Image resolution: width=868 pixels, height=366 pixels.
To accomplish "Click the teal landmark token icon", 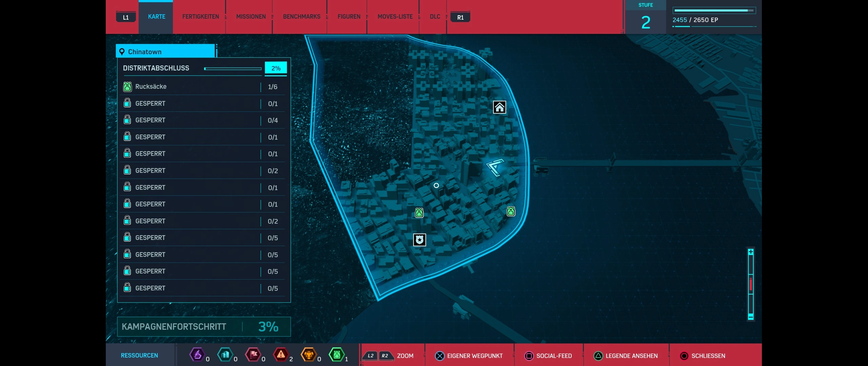I will [225, 355].
